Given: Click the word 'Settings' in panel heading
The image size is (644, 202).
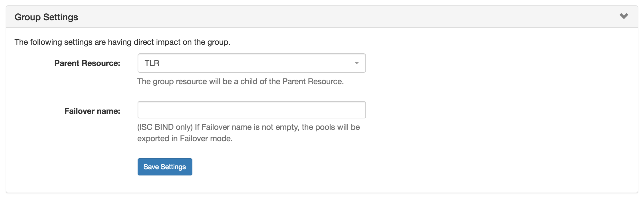Looking at the screenshot, I should 61,17.
